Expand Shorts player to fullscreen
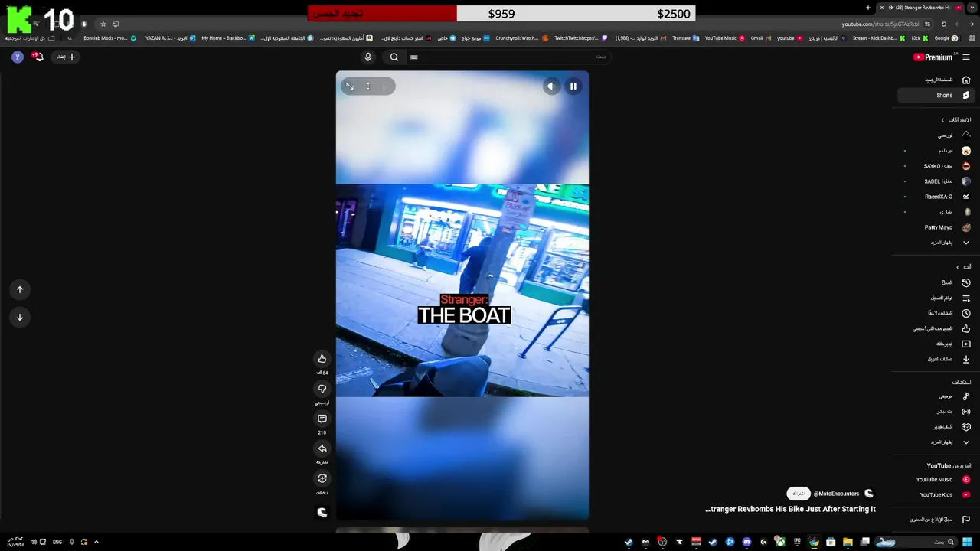 [350, 86]
